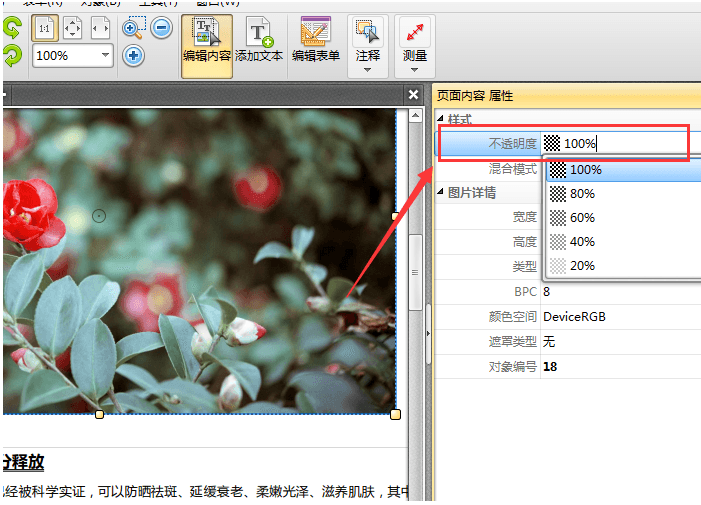The image size is (701, 505).
Task: Choose 60% opacity option
Action: click(623, 218)
